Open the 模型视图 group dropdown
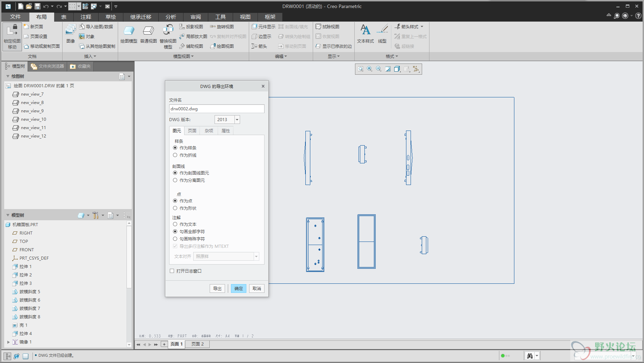Screen dimensions: 644x363 (183, 56)
